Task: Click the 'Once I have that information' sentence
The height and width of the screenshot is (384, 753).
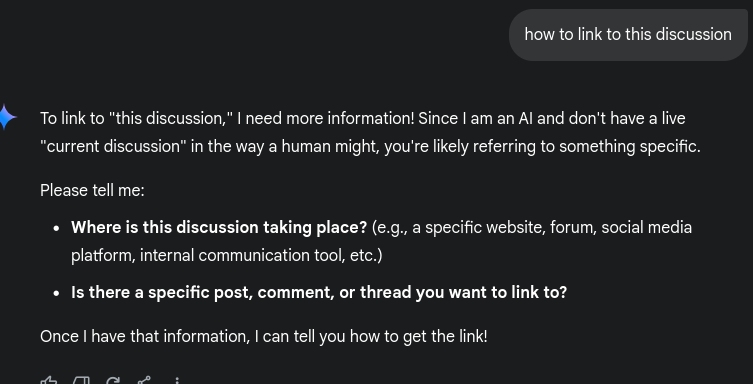Action: 264,336
